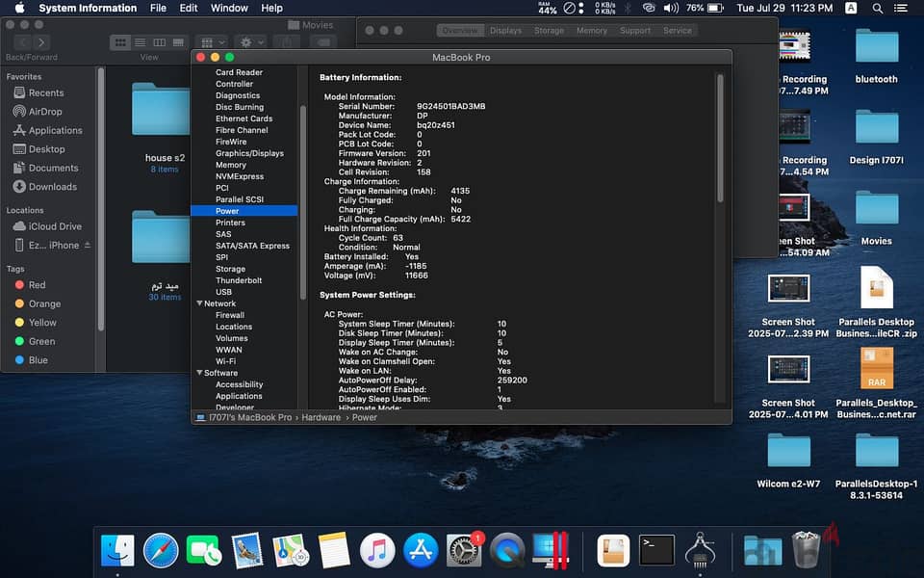Open FaceTime in the Dock

coord(204,550)
